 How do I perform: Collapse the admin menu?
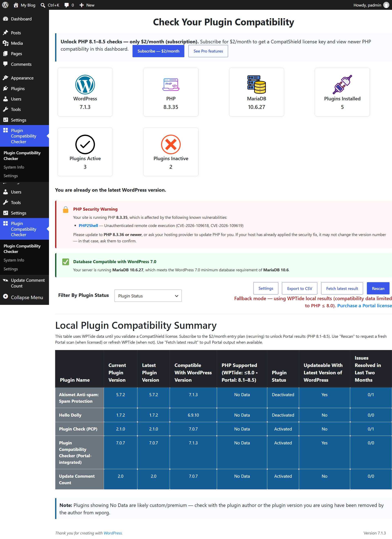pos(24,297)
